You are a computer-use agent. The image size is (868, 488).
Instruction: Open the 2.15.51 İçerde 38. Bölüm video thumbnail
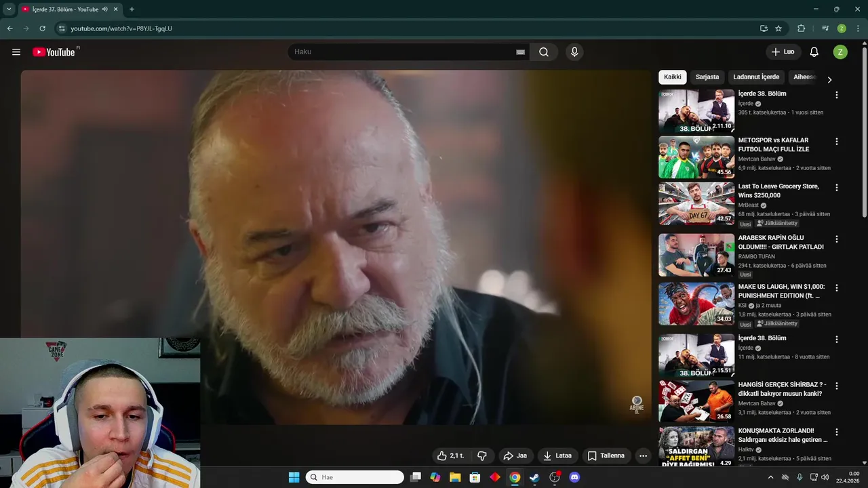[x=696, y=355]
